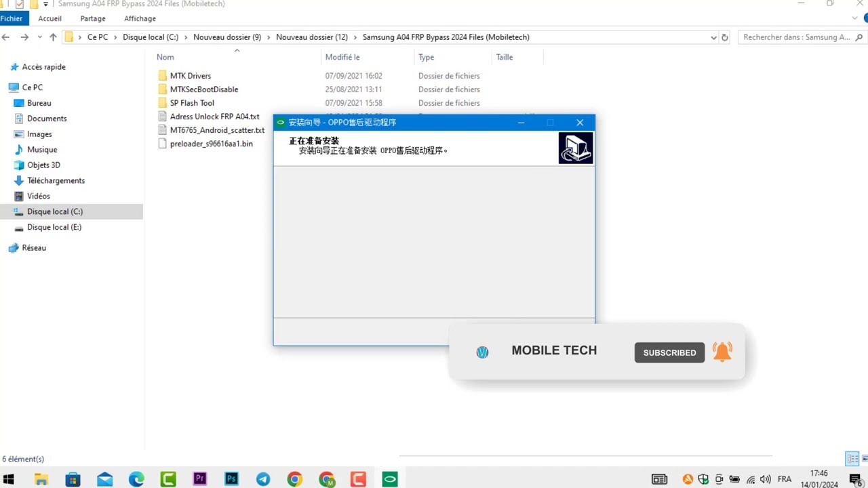
Task: Expand address bar history dropdown
Action: click(x=713, y=37)
